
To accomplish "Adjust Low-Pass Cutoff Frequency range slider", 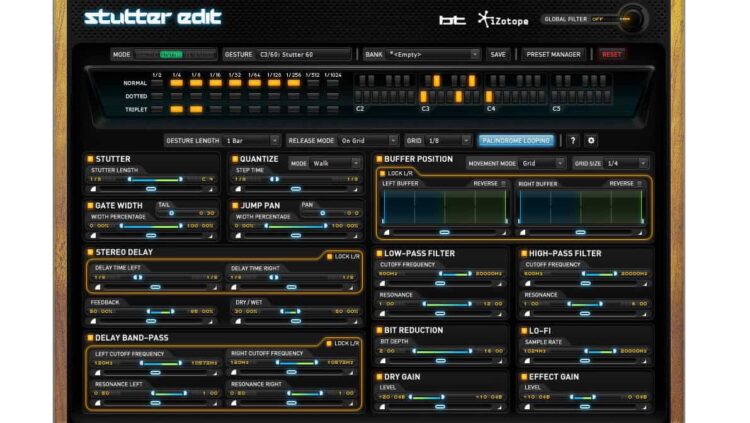I will pos(455,274).
